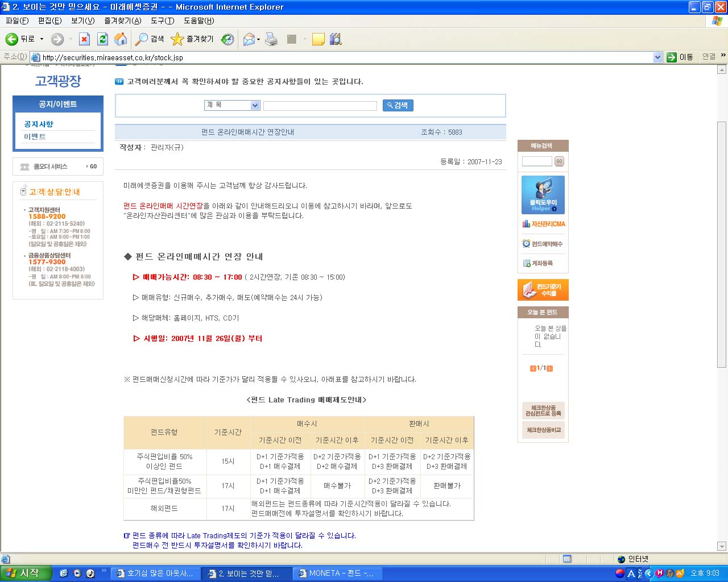Open 펀드기준가 수익률 orange banner

pos(543,290)
